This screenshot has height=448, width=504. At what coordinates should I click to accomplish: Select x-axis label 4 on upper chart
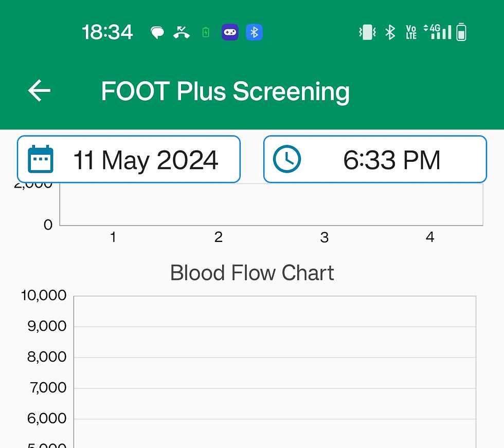[430, 237]
